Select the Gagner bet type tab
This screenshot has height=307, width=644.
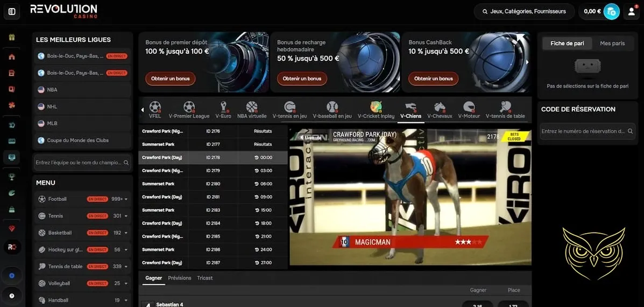(x=154, y=278)
